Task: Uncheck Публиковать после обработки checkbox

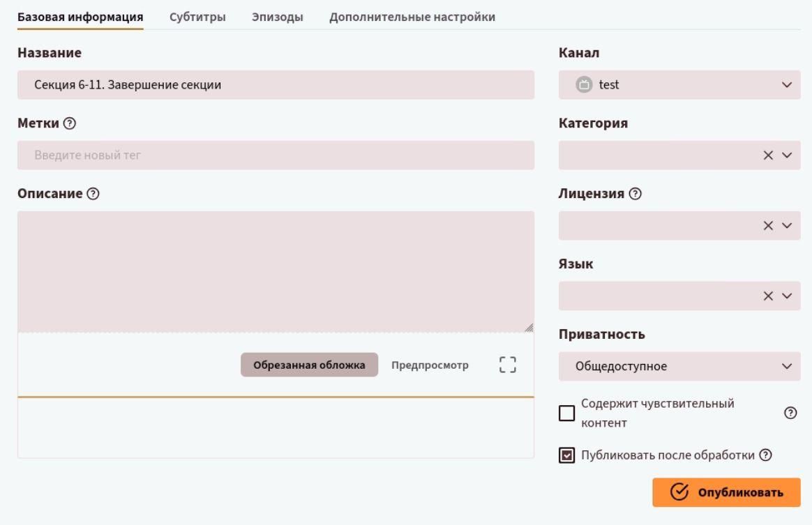Action: click(x=567, y=456)
